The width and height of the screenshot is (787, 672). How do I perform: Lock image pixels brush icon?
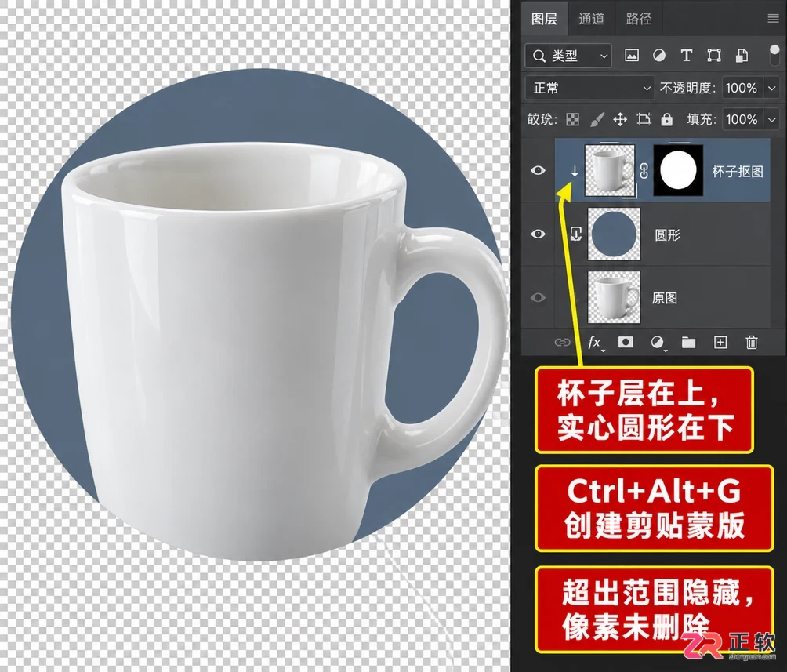point(597,119)
